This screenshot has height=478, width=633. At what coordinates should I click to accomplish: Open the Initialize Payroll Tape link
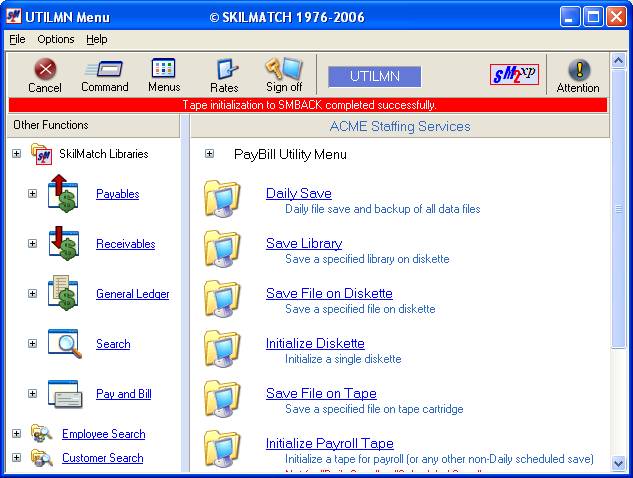coord(330,444)
